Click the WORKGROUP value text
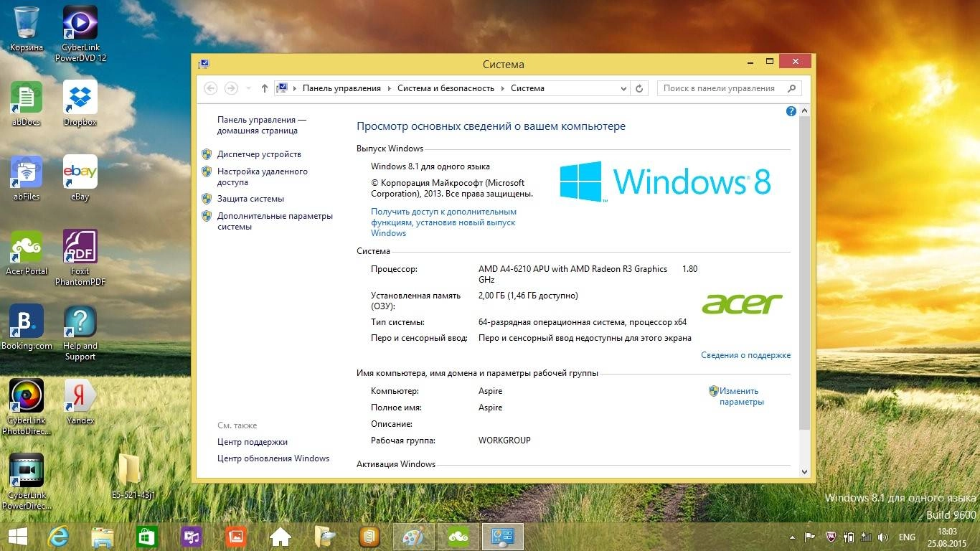Image resolution: width=980 pixels, height=551 pixels. (x=504, y=441)
